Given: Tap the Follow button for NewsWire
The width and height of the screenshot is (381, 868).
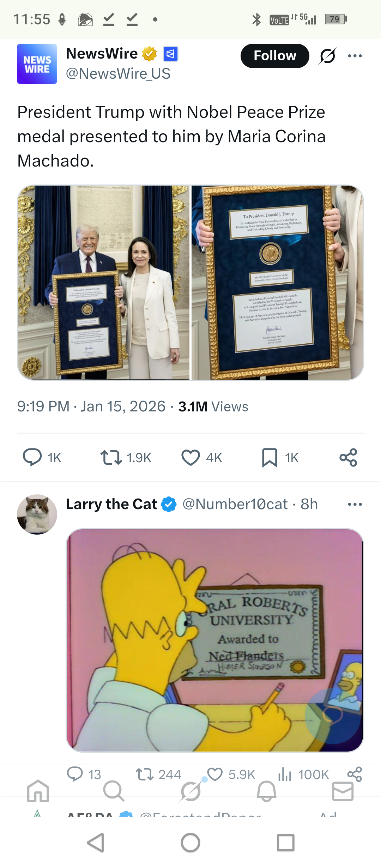Looking at the screenshot, I should (275, 56).
